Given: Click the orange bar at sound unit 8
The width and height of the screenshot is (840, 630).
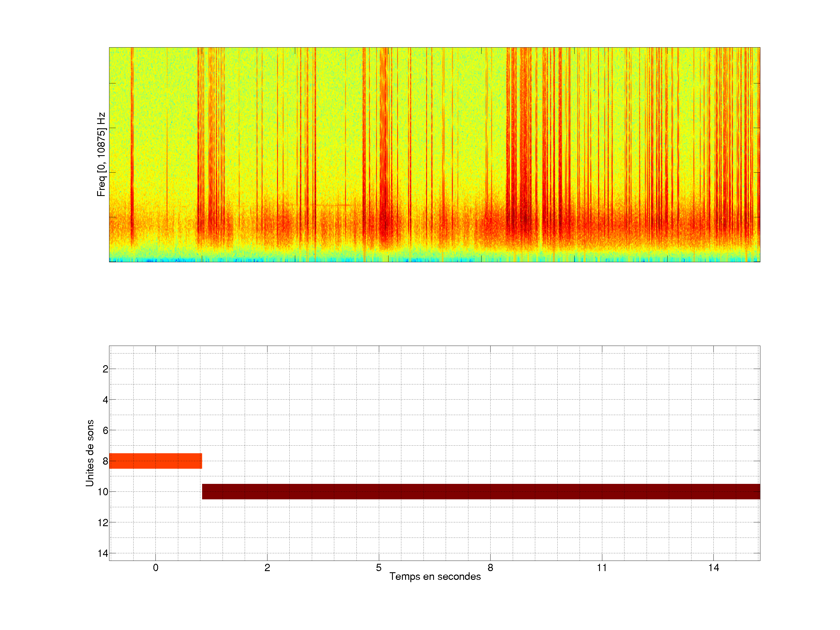Looking at the screenshot, I should point(155,461).
